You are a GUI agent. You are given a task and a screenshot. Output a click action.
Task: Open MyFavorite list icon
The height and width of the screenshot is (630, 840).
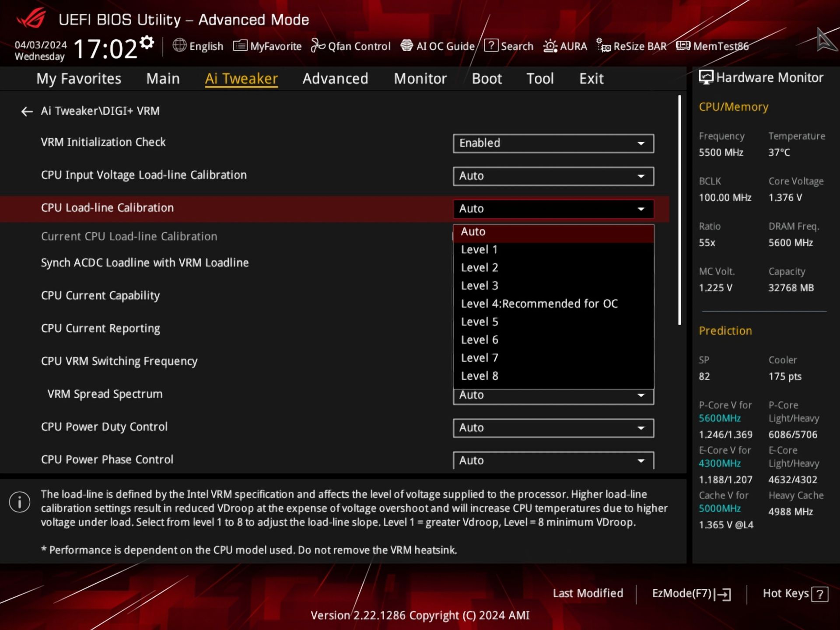click(240, 45)
